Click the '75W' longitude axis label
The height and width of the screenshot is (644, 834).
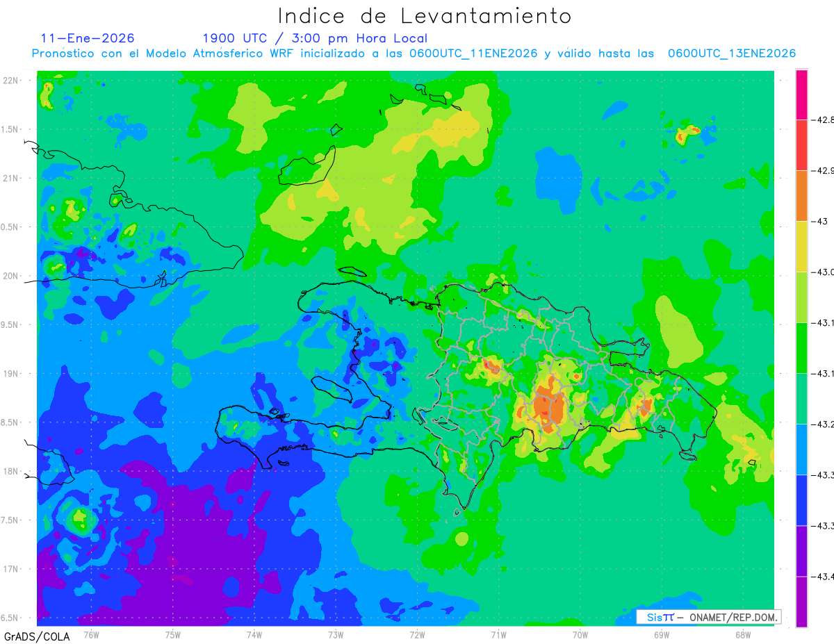[172, 634]
